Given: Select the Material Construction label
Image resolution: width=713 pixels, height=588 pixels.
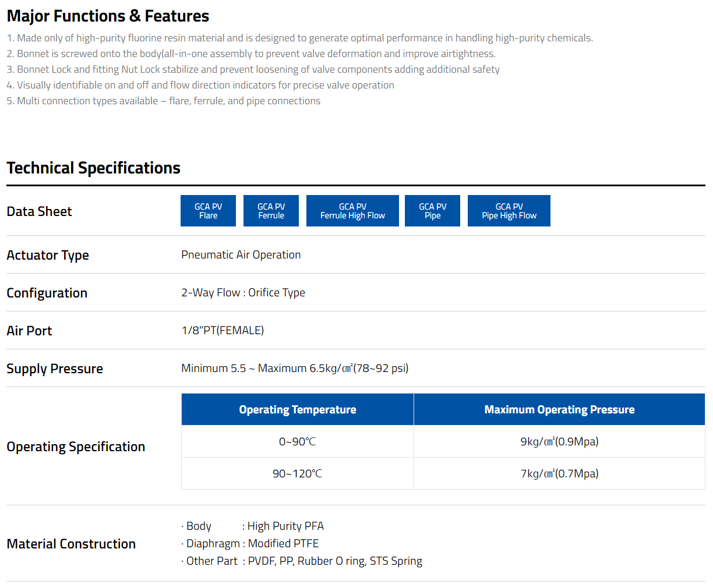Looking at the screenshot, I should [71, 544].
